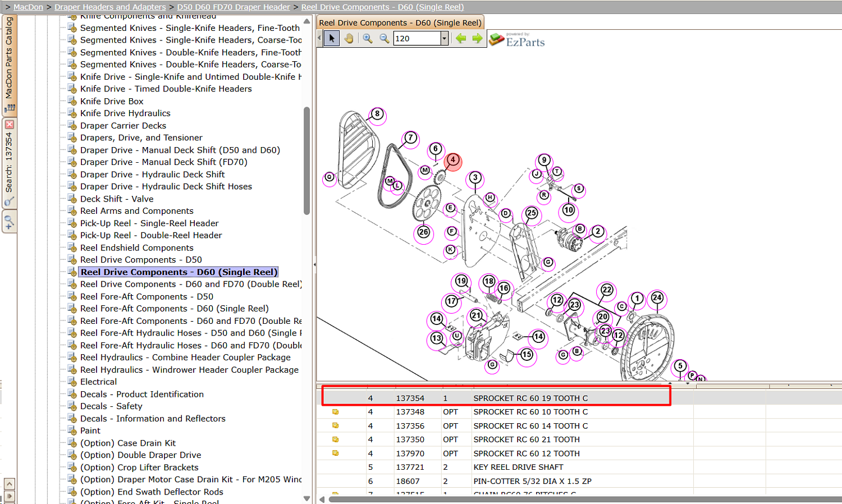Select Reel Drive Components - D50
The height and width of the screenshot is (504, 842).
tap(141, 260)
